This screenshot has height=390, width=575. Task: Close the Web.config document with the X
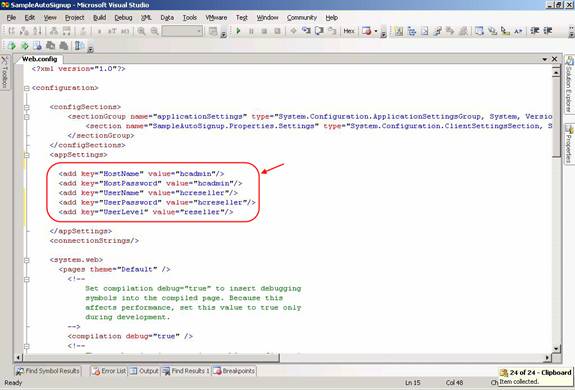click(x=554, y=59)
